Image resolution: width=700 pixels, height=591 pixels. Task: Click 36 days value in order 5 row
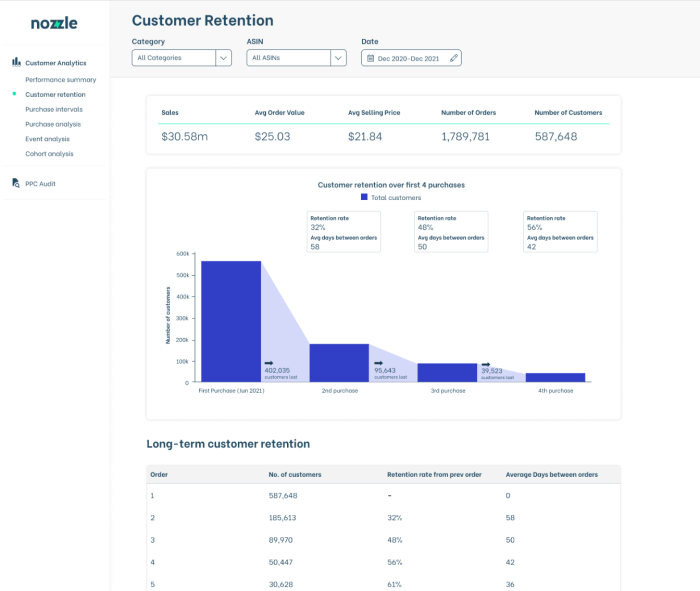[510, 584]
